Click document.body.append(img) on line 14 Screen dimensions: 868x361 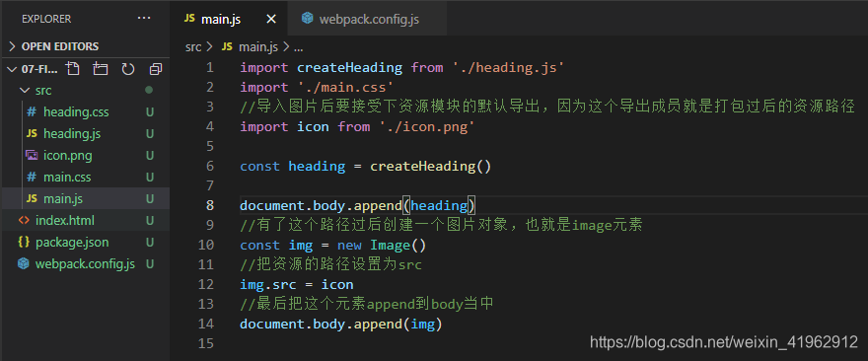tap(341, 324)
